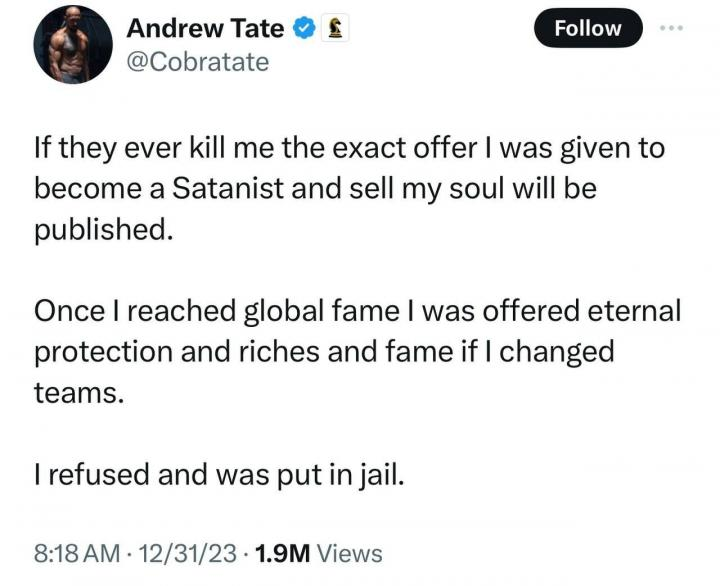Click the line "Once I reached global fame"
Viewport: 720px width, 586px height.
point(357,311)
